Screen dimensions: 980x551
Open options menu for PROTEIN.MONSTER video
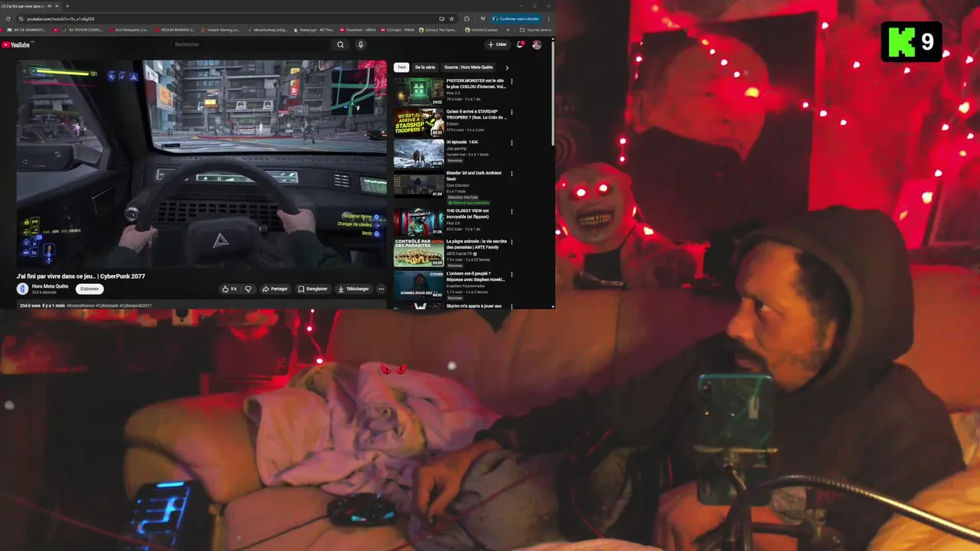click(511, 81)
